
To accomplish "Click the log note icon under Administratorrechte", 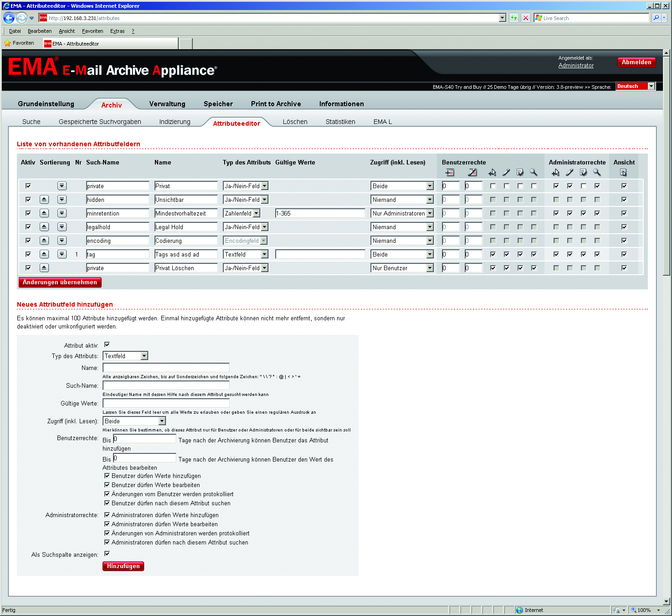I will click(583, 173).
